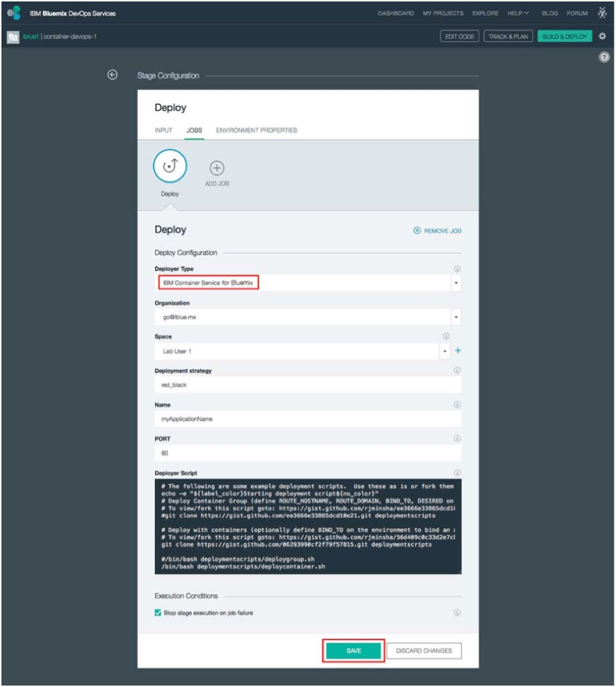616x687 pixels.
Task: Click the Remove Job link
Action: pyautogui.click(x=437, y=230)
